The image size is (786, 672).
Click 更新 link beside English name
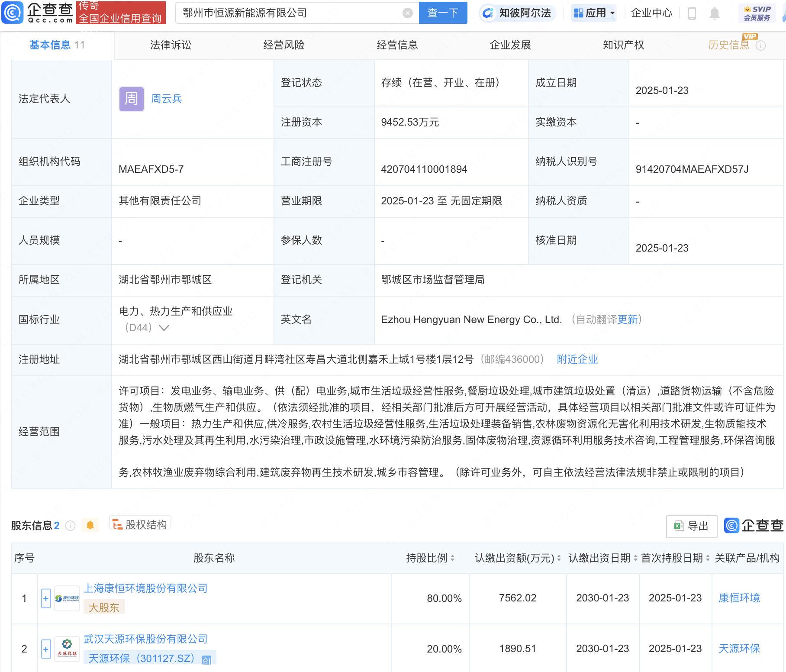pos(628,320)
